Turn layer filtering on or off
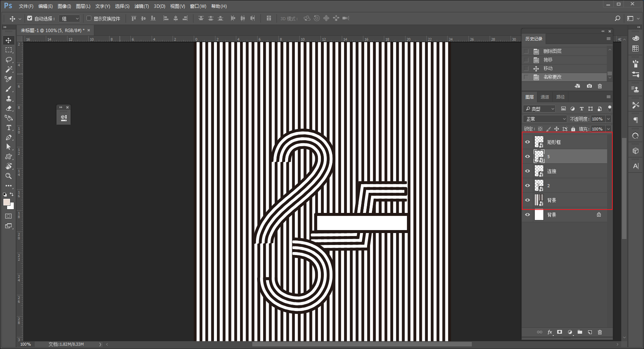The width and height of the screenshot is (644, 349). [610, 109]
